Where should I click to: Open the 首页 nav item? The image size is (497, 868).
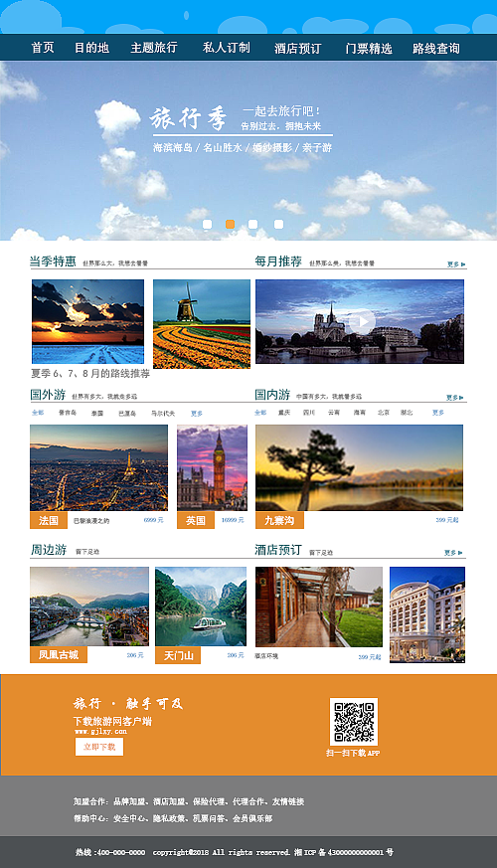[x=43, y=48]
